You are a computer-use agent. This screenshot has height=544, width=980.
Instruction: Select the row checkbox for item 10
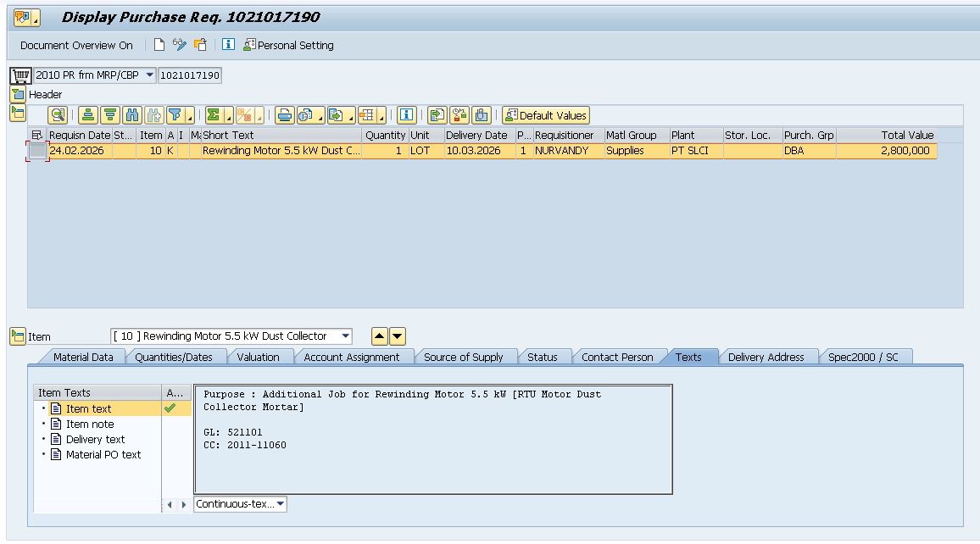(37, 151)
